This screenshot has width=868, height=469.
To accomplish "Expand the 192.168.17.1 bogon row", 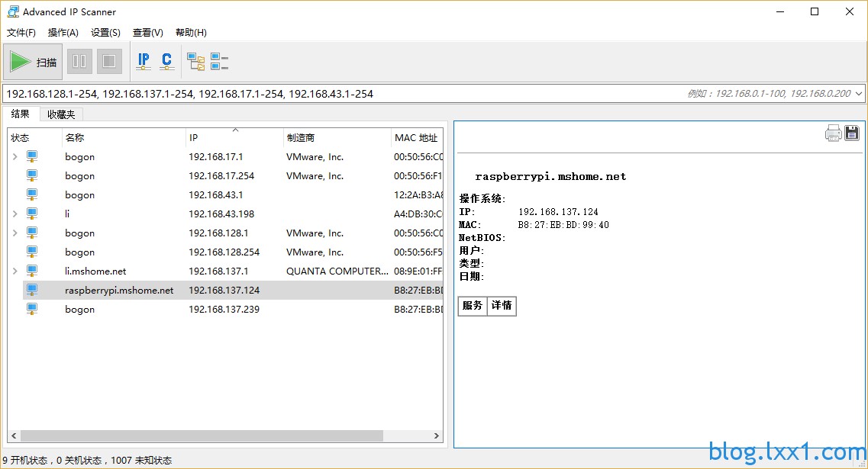I will [x=15, y=156].
